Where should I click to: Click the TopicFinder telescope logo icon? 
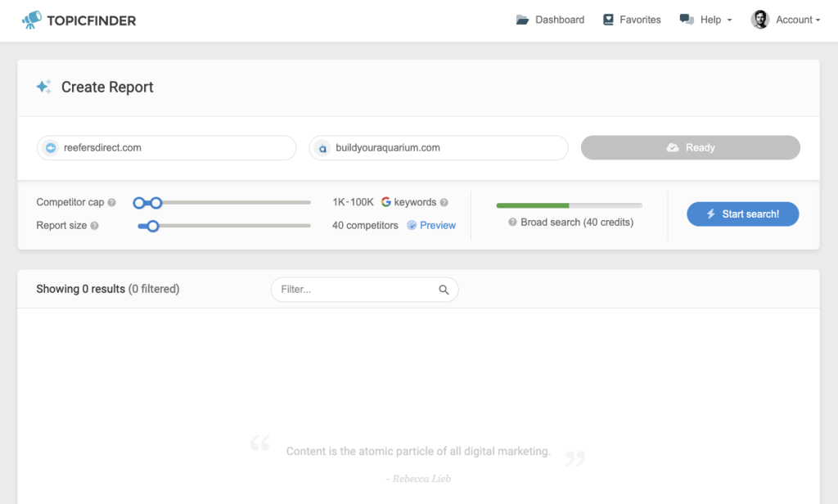pos(31,19)
